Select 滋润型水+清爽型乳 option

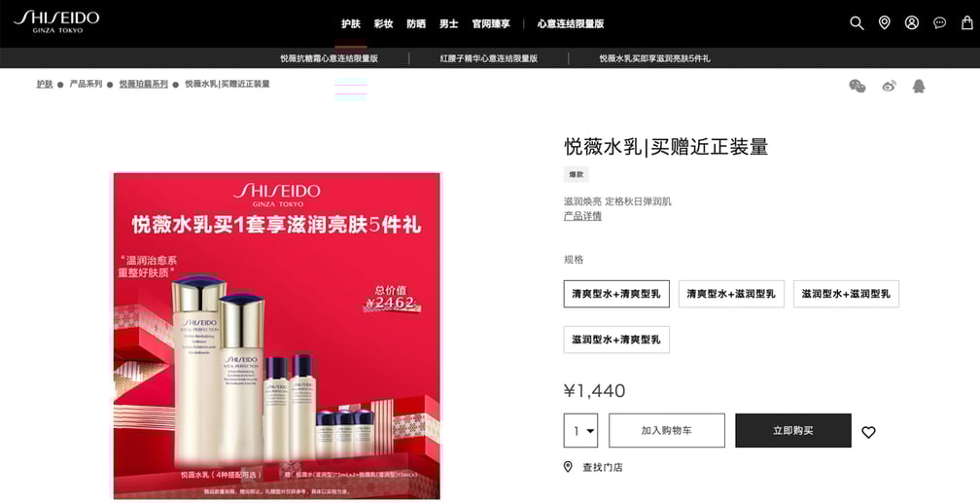pos(616,340)
